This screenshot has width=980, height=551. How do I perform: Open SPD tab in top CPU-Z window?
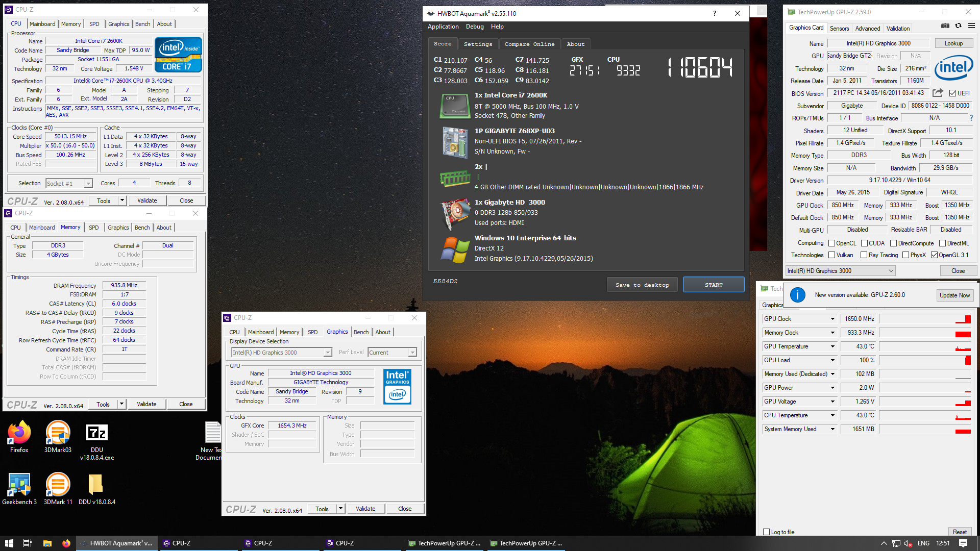pos(94,24)
